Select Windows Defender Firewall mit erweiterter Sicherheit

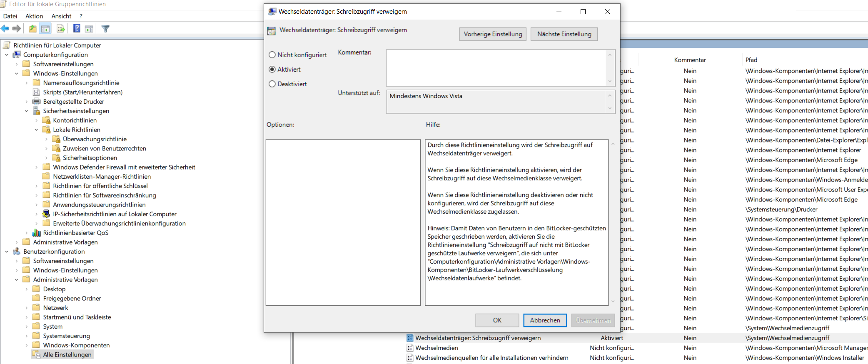pos(124,167)
